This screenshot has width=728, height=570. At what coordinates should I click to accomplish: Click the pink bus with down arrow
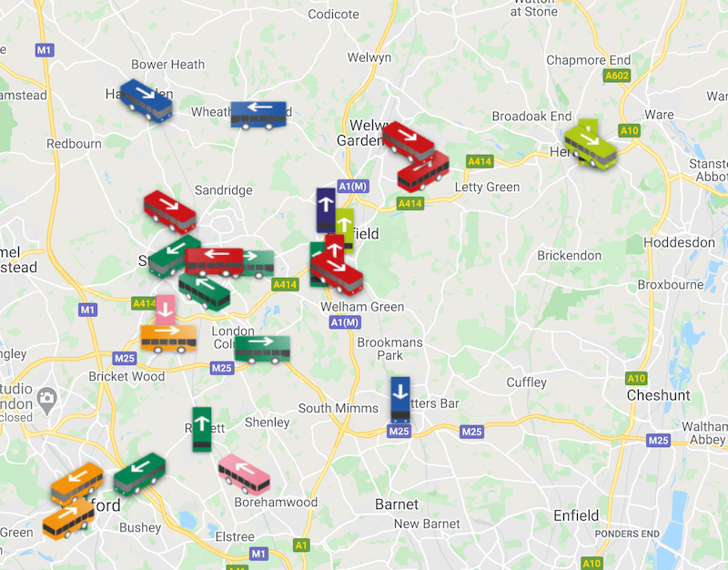[166, 310]
